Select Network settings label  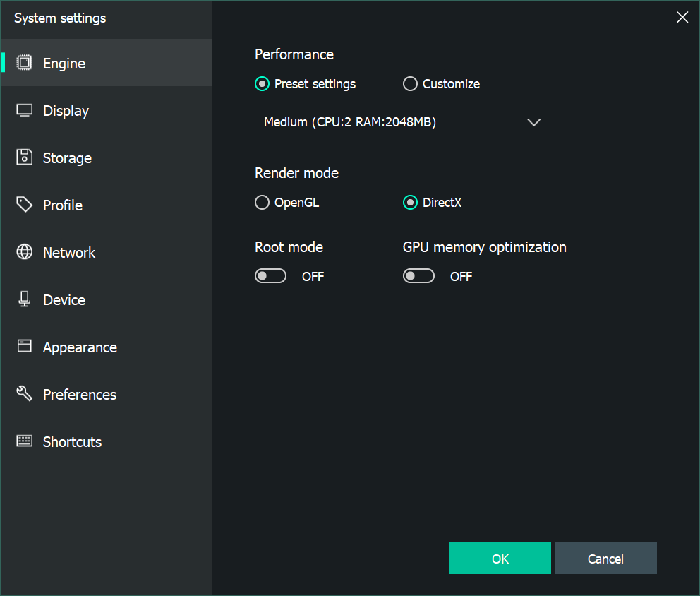(69, 253)
